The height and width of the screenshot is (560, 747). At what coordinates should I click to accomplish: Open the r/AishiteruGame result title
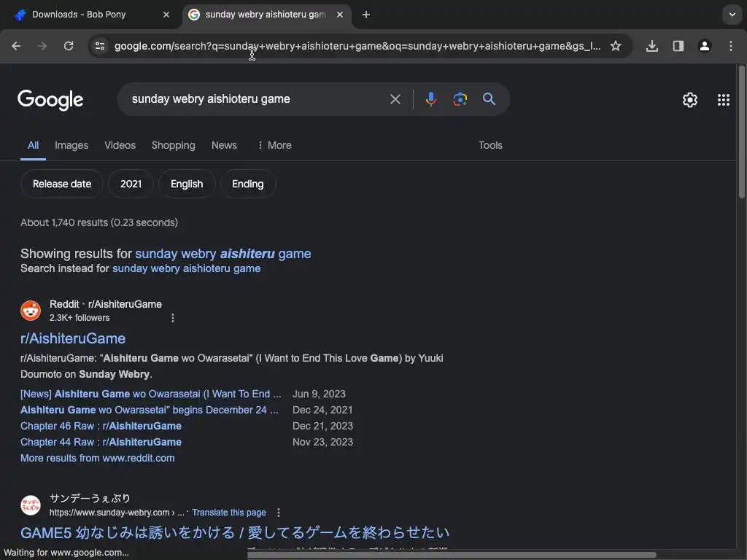pyautogui.click(x=73, y=338)
